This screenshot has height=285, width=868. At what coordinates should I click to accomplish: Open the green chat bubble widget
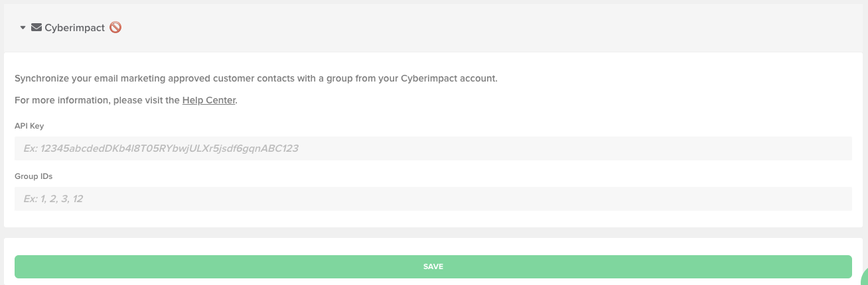point(863,280)
